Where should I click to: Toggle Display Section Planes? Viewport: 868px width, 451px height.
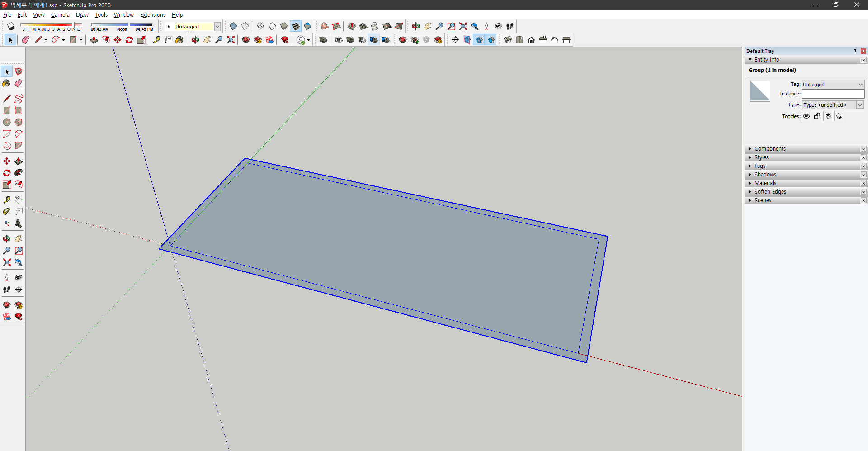(x=467, y=40)
